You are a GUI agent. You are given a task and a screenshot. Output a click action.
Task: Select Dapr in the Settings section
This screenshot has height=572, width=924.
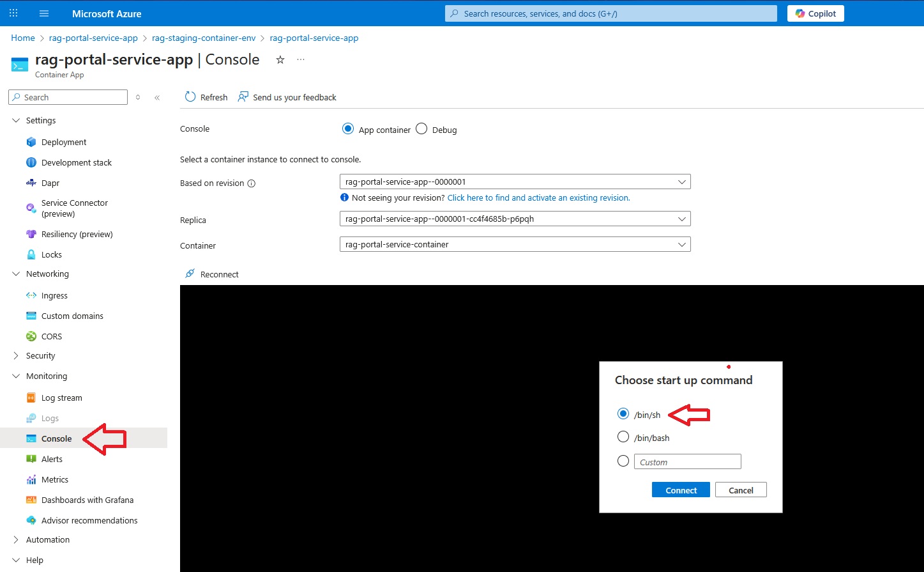point(49,183)
